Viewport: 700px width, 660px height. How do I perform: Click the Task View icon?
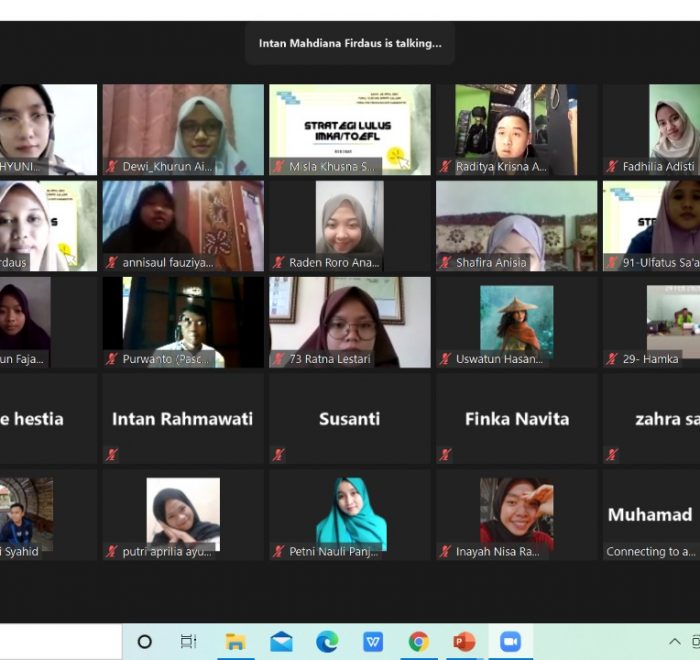coord(188,642)
